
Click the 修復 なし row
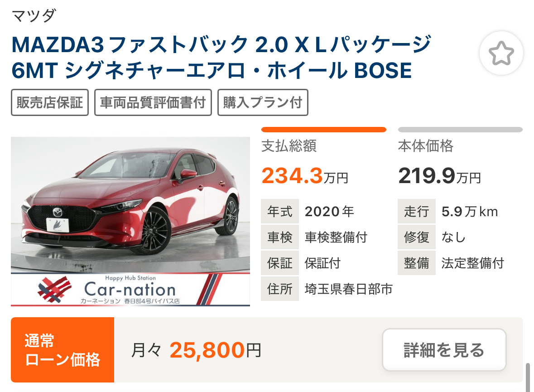point(460,237)
